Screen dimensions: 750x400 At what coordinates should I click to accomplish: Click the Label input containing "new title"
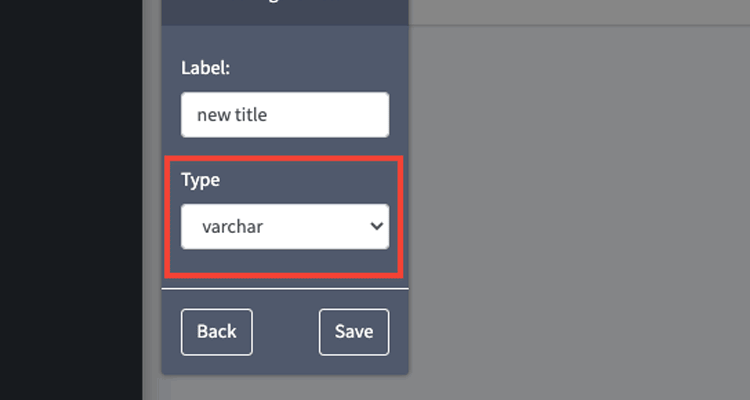[x=284, y=115]
